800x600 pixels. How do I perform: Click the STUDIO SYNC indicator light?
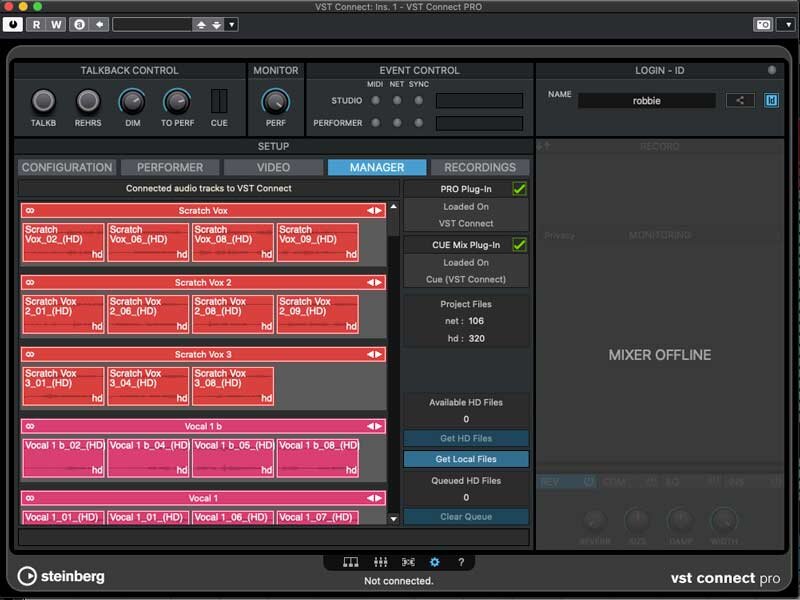(x=418, y=101)
